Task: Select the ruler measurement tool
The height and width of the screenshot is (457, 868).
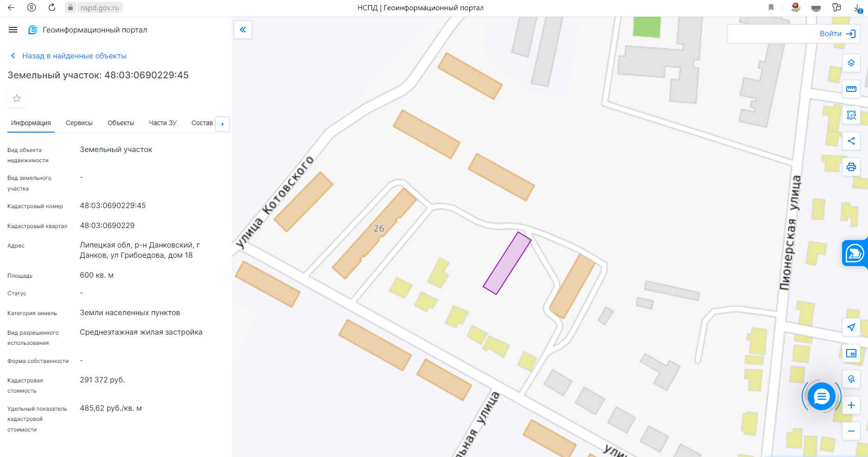Action: point(851,89)
